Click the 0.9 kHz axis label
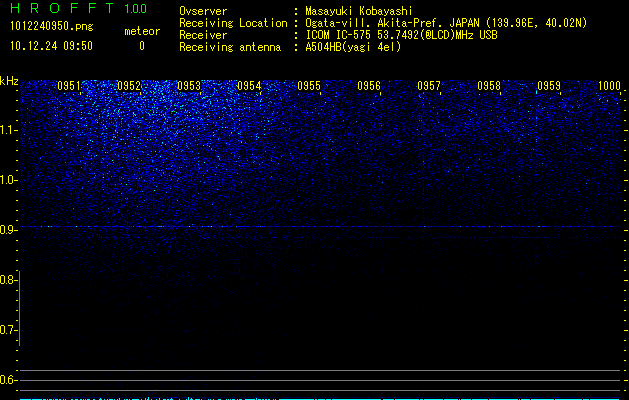The image size is (629, 400). pos(8,230)
